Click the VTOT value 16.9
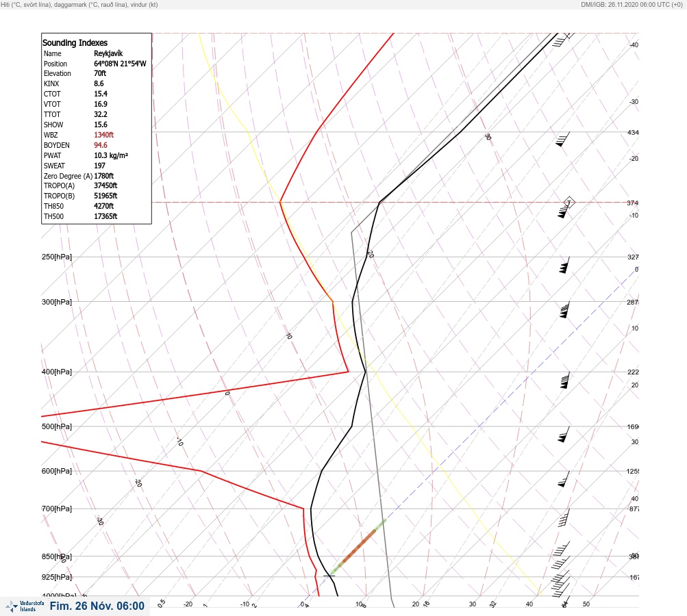Image resolution: width=687 pixels, height=616 pixels. point(101,104)
